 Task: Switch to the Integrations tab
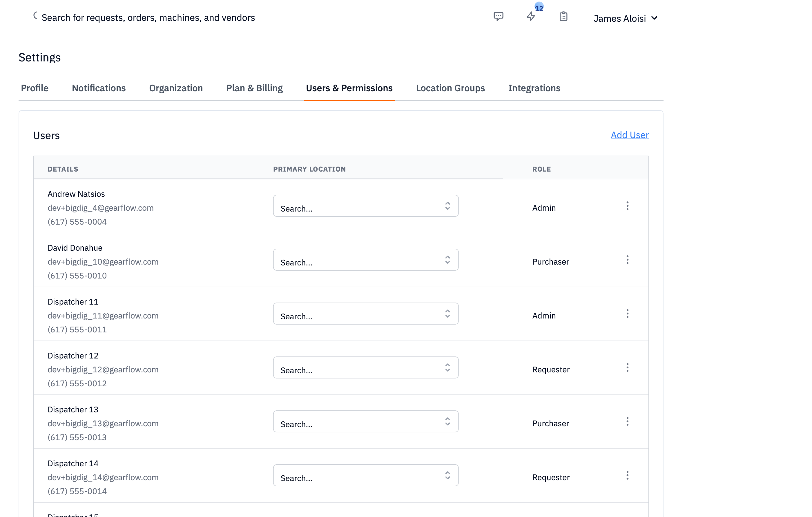[x=534, y=88]
